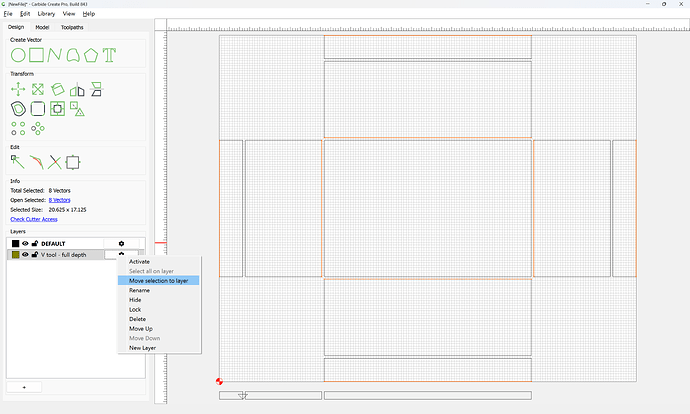Choose Move selection to layer
The width and height of the screenshot is (690, 414).
coord(158,281)
